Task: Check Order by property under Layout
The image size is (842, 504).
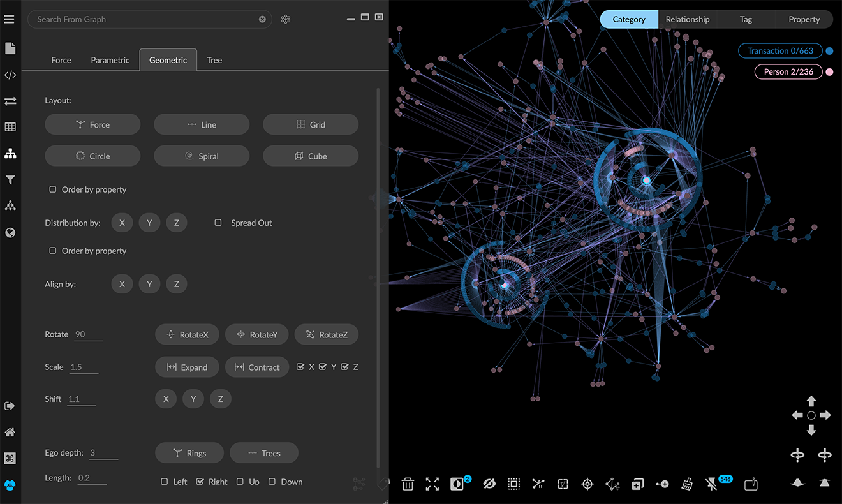Action: point(53,189)
